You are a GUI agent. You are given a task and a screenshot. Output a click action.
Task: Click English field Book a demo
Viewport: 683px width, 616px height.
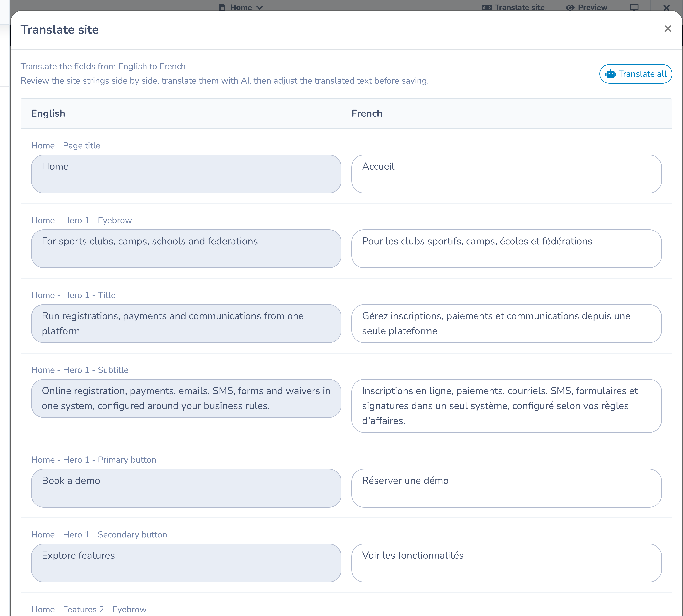(x=186, y=488)
